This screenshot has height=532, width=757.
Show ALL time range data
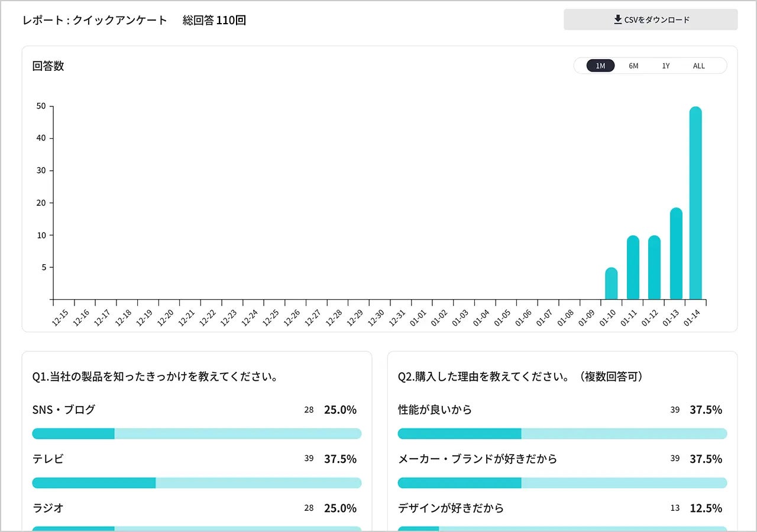[x=699, y=66]
